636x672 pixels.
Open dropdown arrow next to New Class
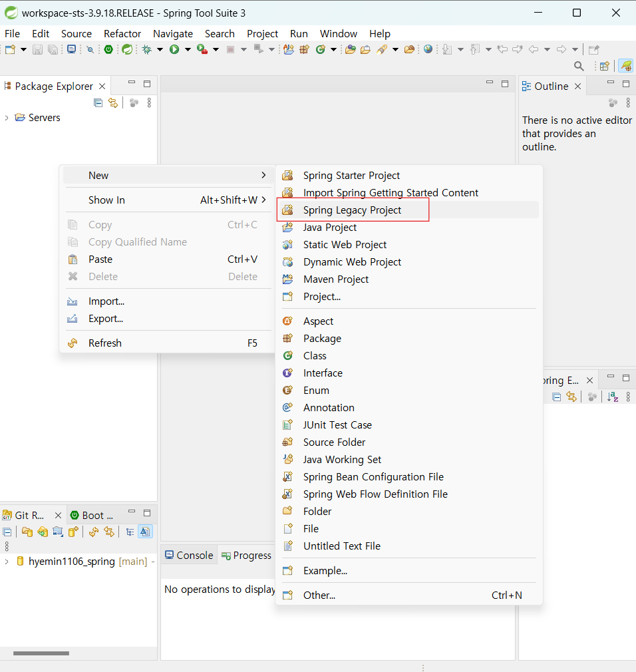pyautogui.click(x=333, y=49)
